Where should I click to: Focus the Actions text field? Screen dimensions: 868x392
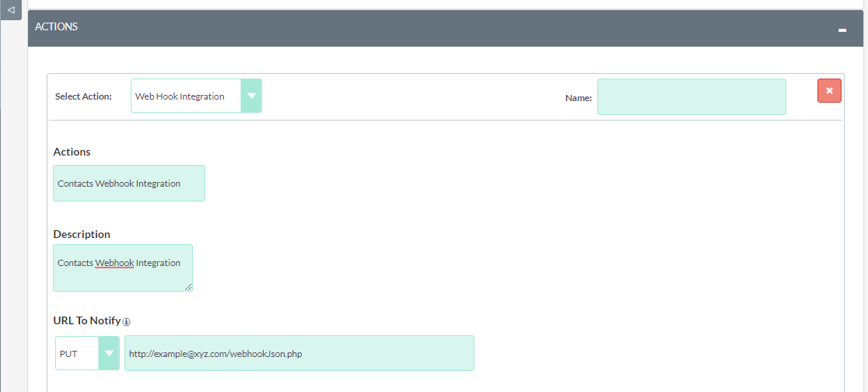tap(129, 184)
